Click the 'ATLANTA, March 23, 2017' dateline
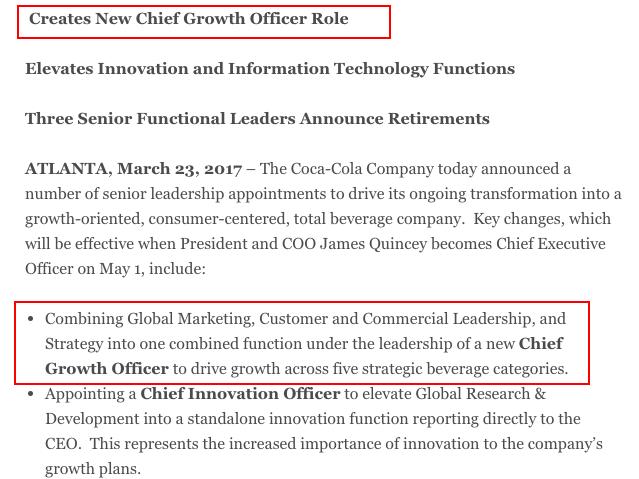Image resolution: width=639 pixels, height=479 pixels. click(133, 168)
